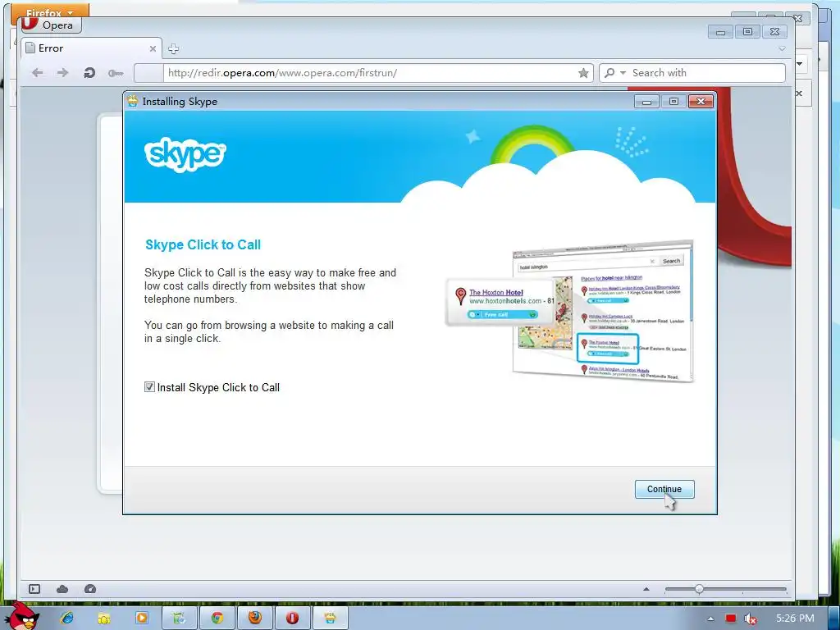Minimize the Installing Skype window
Viewport: 840px width, 630px height.
tap(646, 101)
